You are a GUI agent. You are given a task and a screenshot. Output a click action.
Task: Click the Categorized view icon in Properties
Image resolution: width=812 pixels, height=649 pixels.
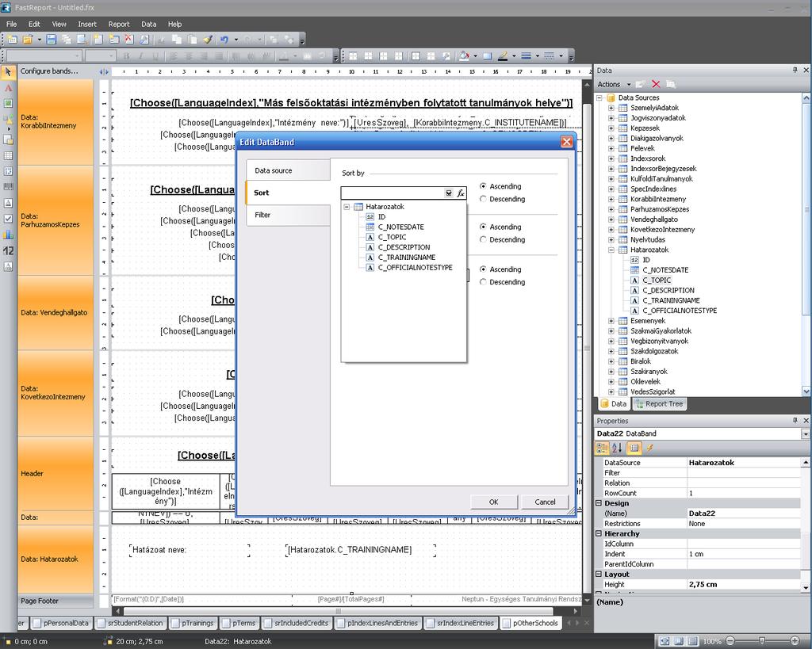(603, 448)
